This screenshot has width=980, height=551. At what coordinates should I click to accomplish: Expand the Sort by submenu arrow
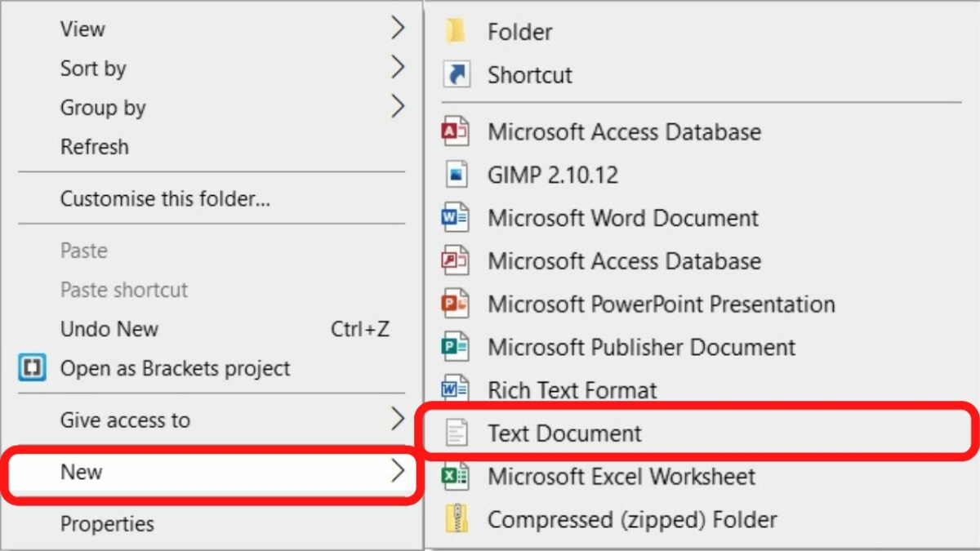pos(397,68)
